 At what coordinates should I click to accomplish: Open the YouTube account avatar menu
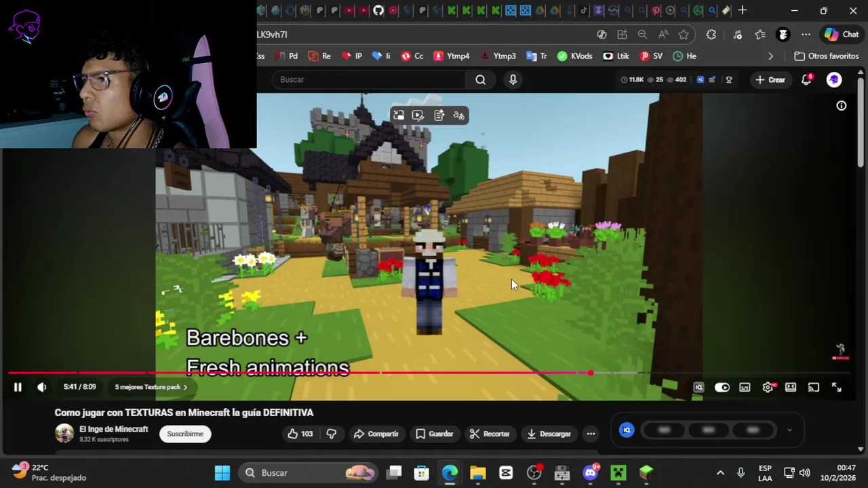(x=834, y=79)
